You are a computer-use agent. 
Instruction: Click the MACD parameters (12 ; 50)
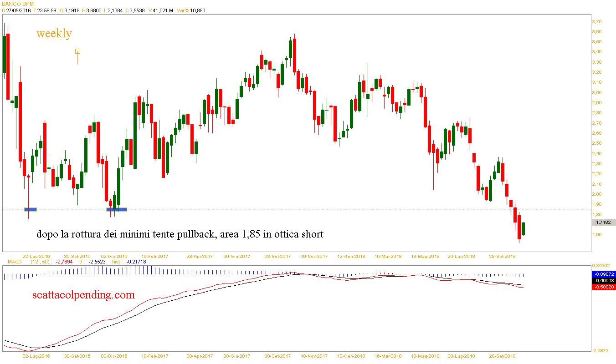point(41,262)
